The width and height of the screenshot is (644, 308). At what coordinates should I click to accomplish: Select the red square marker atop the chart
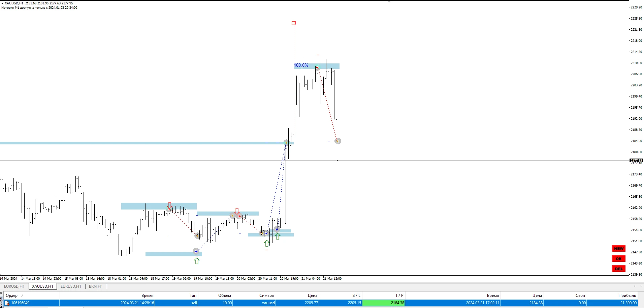point(294,23)
